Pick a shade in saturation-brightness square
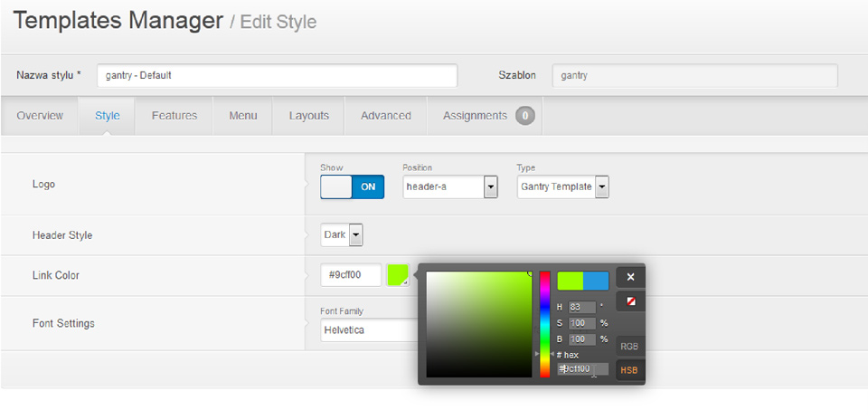This screenshot has height=420, width=868. pyautogui.click(x=479, y=325)
